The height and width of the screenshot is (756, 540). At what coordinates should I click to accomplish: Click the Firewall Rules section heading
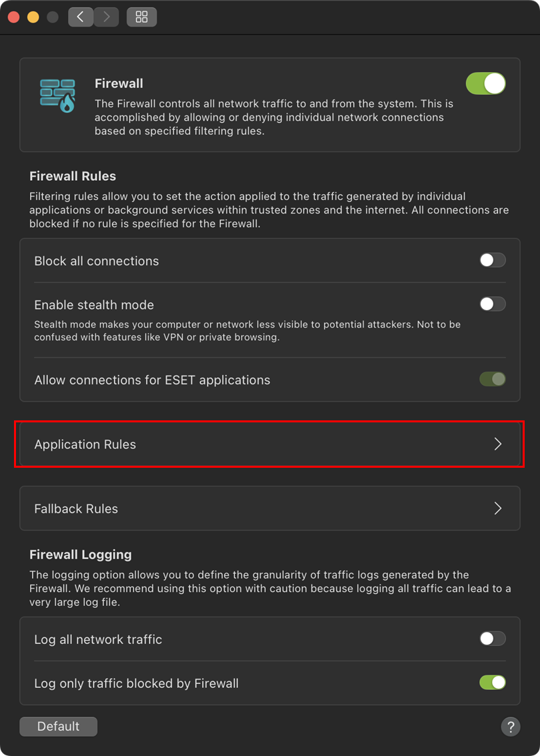(x=73, y=176)
